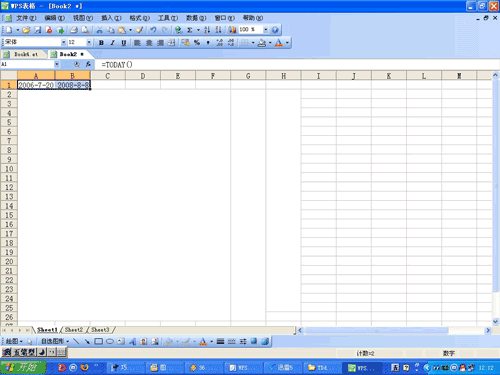The height and width of the screenshot is (375, 500).
Task: Align cell text left
Action: (x=137, y=42)
